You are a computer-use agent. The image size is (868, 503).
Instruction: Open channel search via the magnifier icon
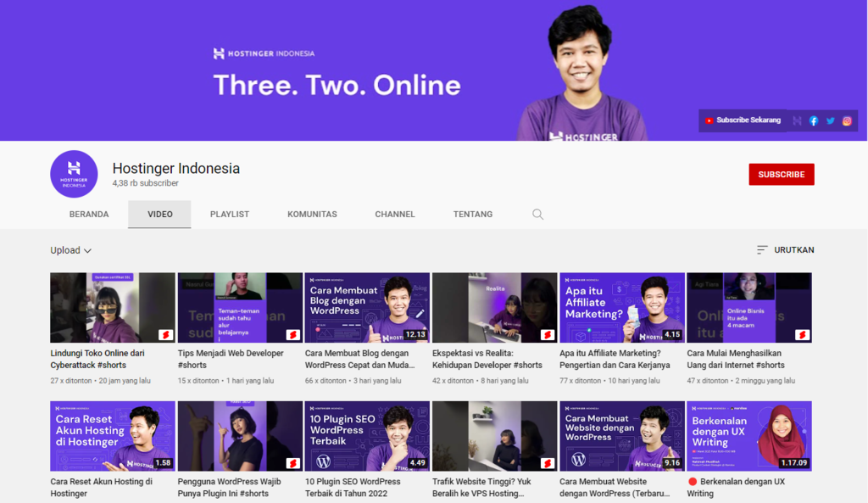point(537,214)
